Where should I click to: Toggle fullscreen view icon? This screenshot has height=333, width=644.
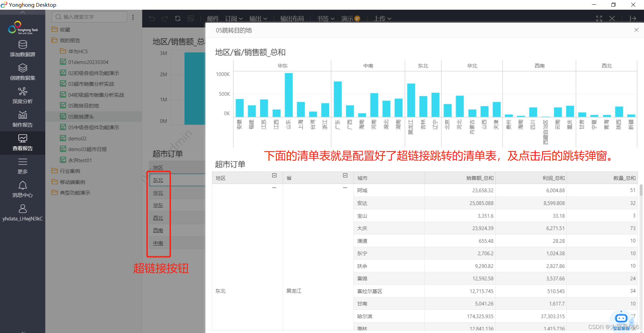(599, 18)
